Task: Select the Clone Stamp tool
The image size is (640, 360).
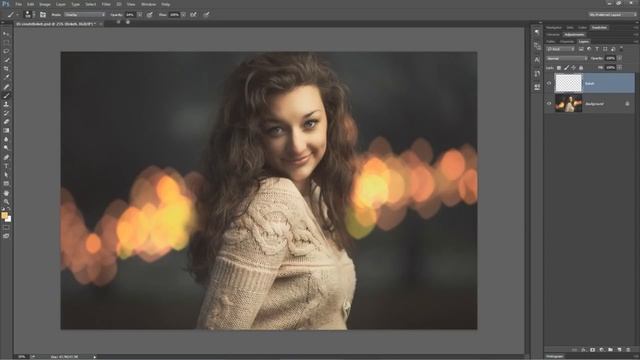Action: coord(6,104)
